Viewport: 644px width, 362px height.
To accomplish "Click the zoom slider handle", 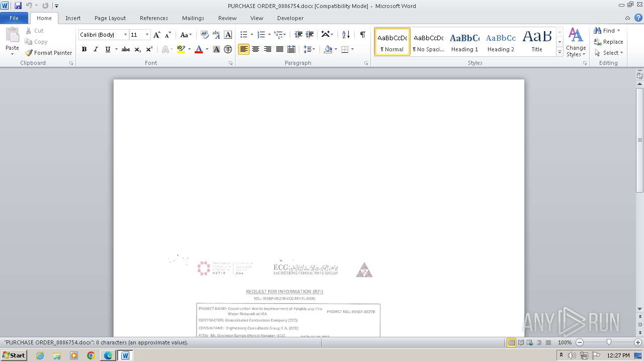I will point(609,342).
